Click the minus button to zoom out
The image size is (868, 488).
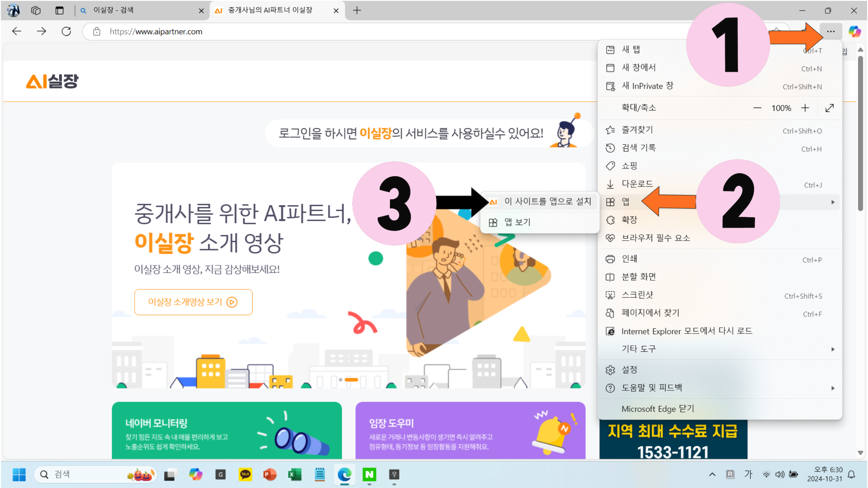(x=757, y=108)
